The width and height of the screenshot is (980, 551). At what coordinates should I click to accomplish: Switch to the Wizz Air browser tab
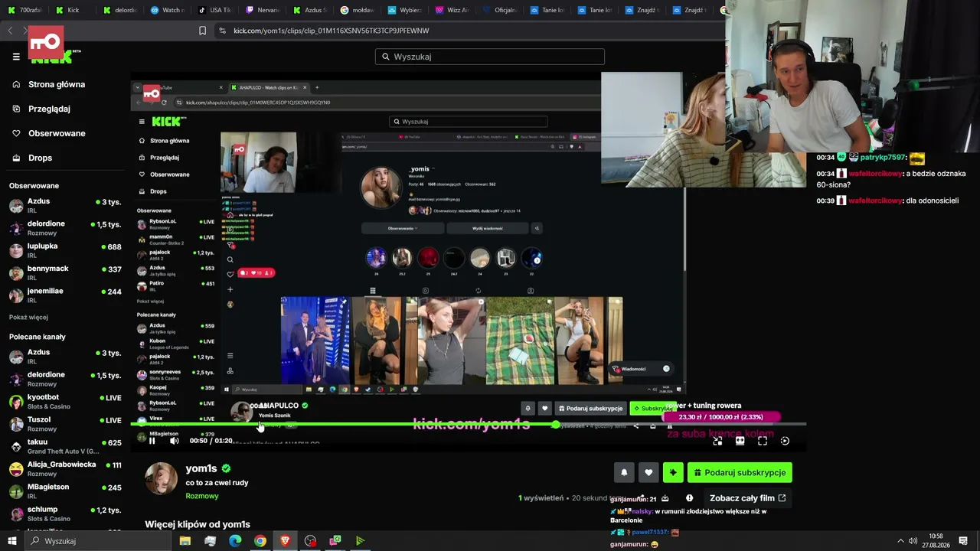[x=452, y=10]
